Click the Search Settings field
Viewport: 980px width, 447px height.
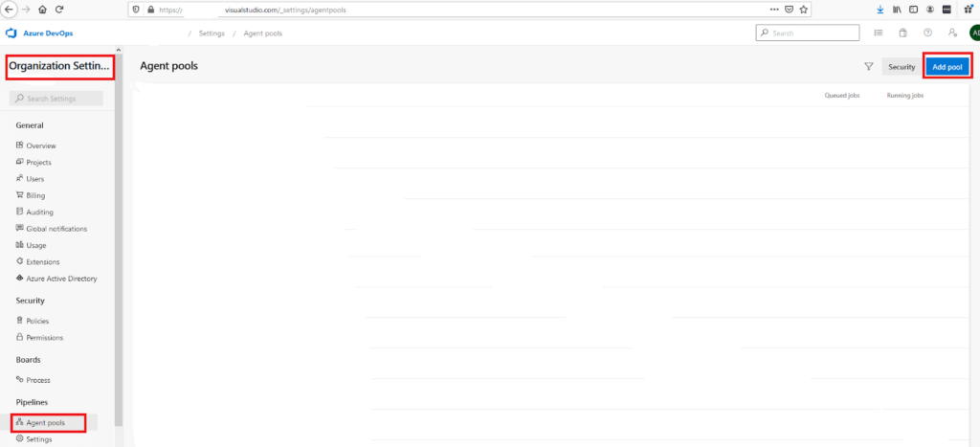pyautogui.click(x=56, y=99)
